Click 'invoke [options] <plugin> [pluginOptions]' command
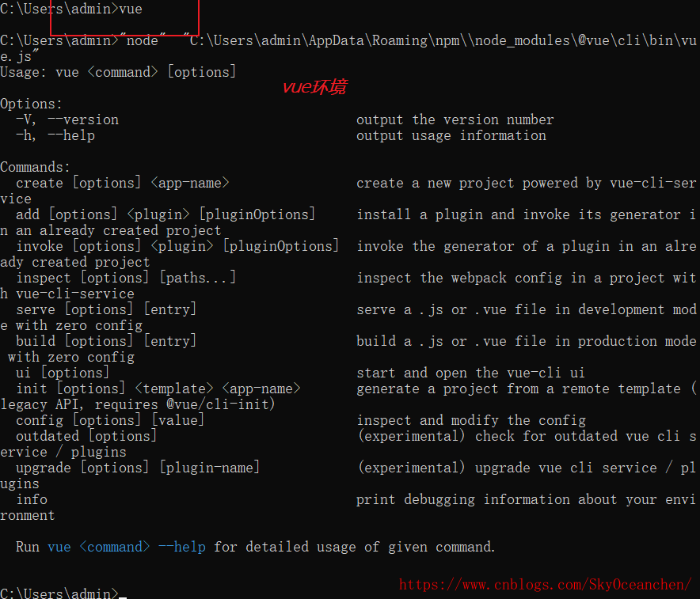Screen dimensions: 700x599 point(177,246)
